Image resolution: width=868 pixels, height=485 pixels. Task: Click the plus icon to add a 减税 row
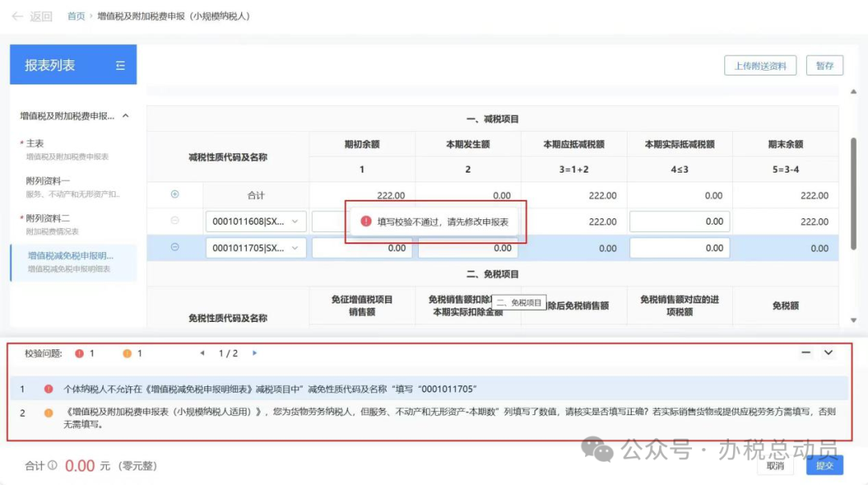coord(177,194)
